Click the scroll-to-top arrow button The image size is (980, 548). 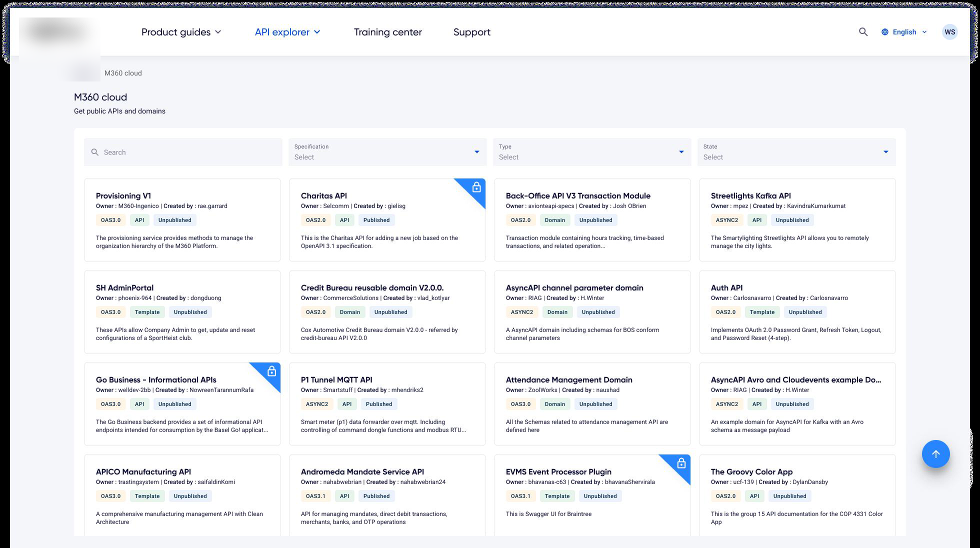(x=935, y=454)
